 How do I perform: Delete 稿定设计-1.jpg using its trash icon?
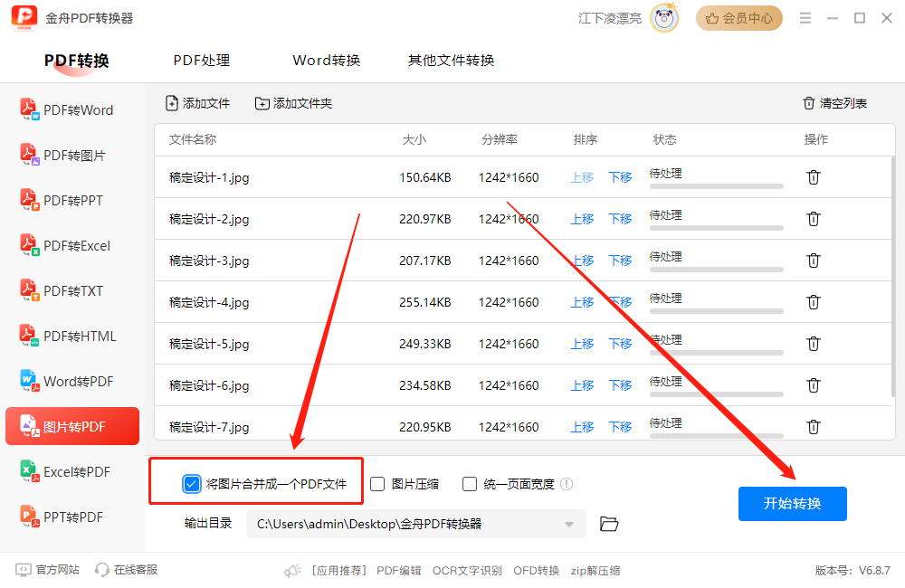(x=813, y=177)
